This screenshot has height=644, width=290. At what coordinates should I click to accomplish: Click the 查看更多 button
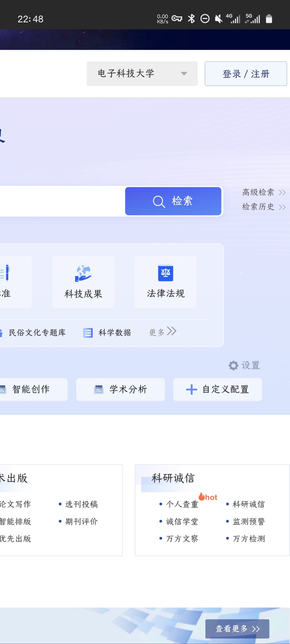pyautogui.click(x=237, y=629)
